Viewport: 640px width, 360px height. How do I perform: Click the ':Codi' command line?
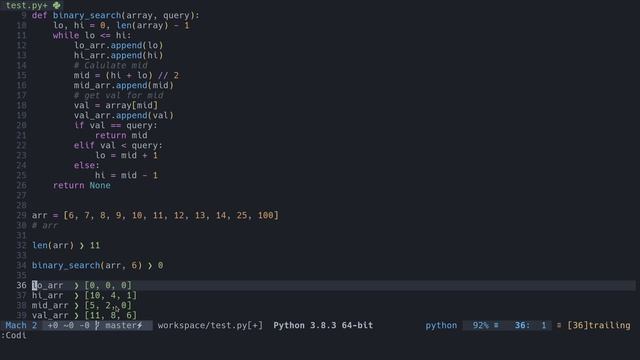tap(13, 335)
